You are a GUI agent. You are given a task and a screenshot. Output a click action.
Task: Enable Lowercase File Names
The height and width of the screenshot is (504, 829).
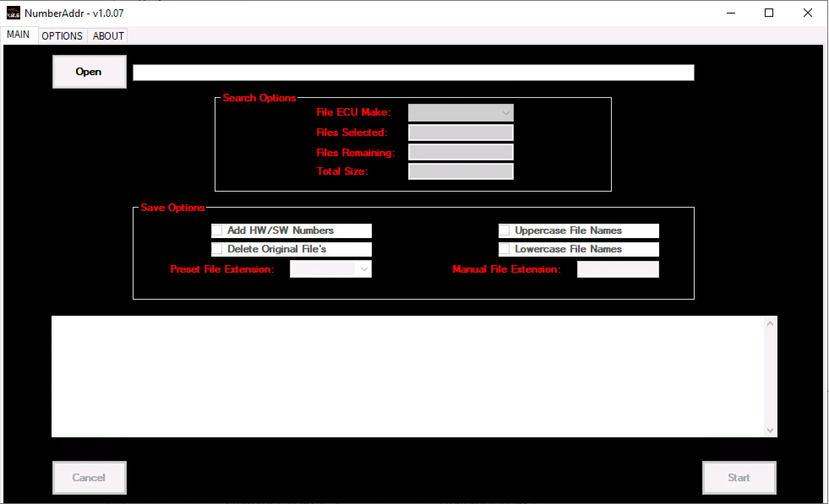coord(505,249)
